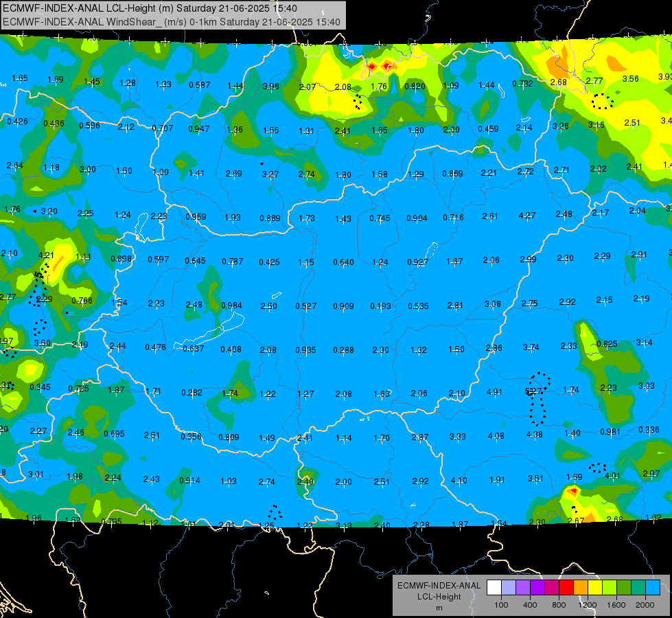The height and width of the screenshot is (618, 672).
Task: Click the wind shear value 0.640
Action: (x=344, y=262)
